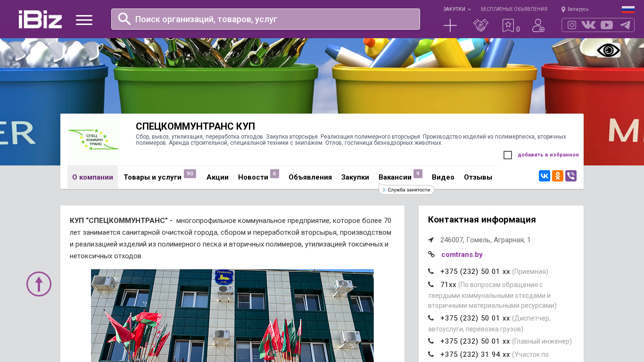Image resolution: width=644 pixels, height=362 pixels.
Task: Click the scroll-to-top arrow button
Action: click(39, 284)
